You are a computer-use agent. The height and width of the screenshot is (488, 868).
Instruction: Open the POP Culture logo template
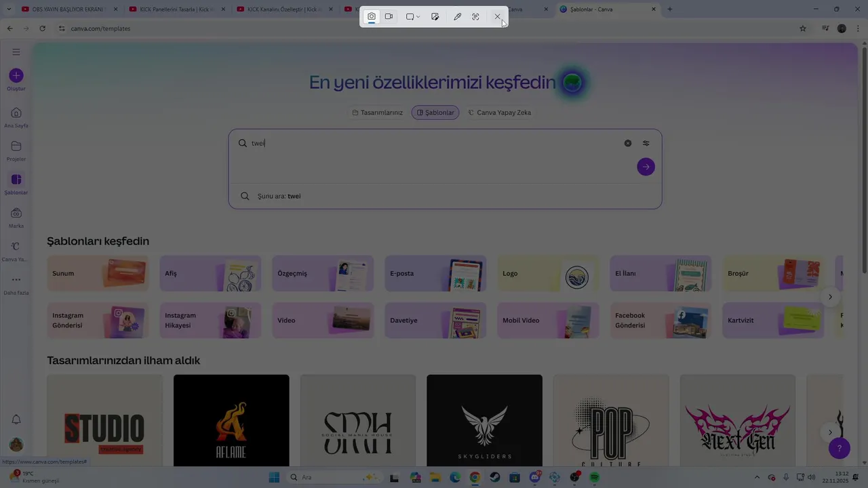click(611, 420)
